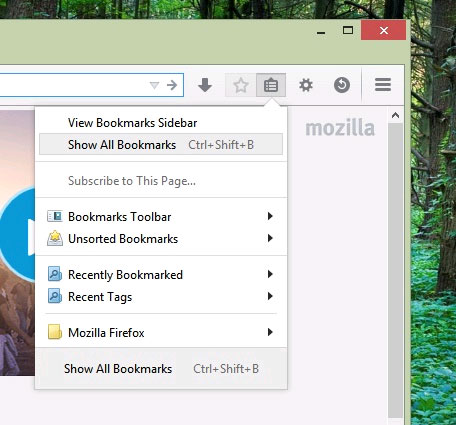Expand the Recent Tags submenu arrow

point(270,296)
